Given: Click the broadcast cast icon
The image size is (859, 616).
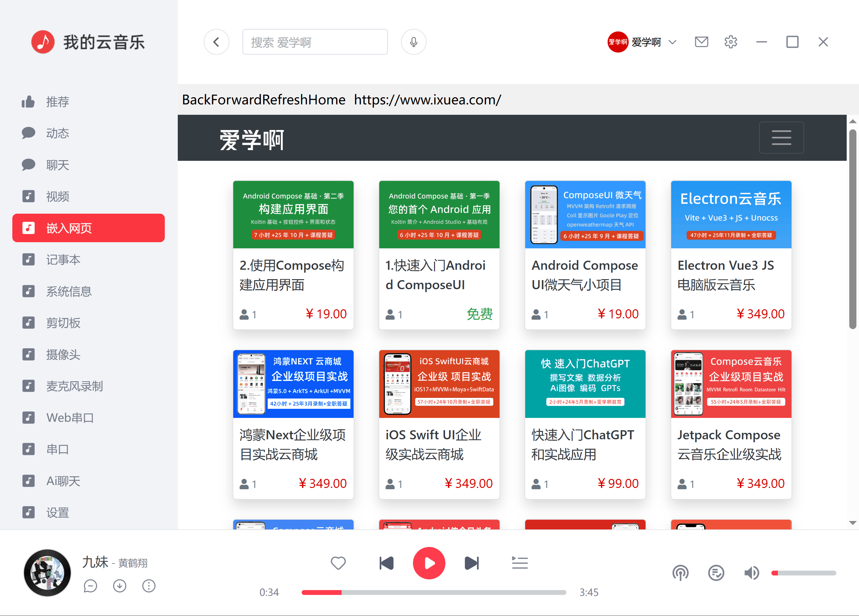Looking at the screenshot, I should [x=680, y=573].
